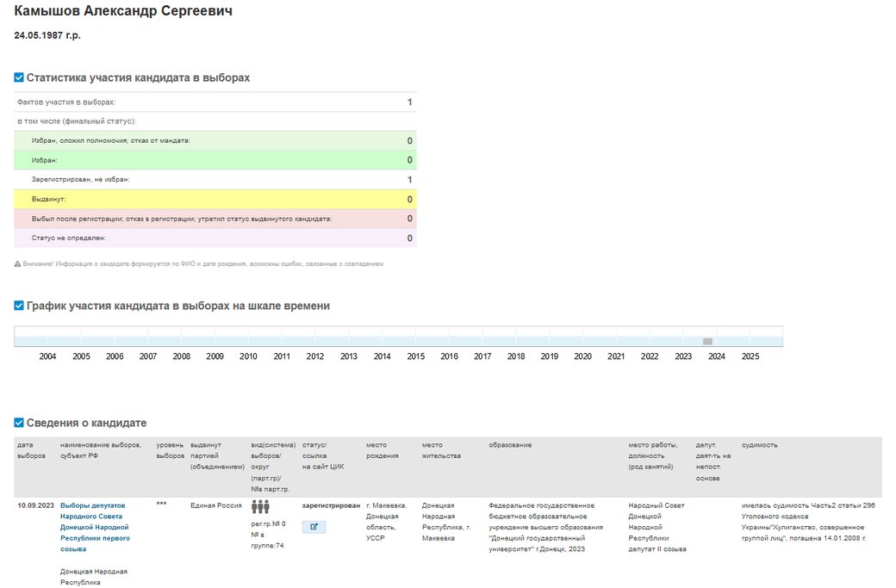The width and height of the screenshot is (896, 588).
Task: Click the pink 'Выбыл после регистрации' row
Action: pos(215,219)
